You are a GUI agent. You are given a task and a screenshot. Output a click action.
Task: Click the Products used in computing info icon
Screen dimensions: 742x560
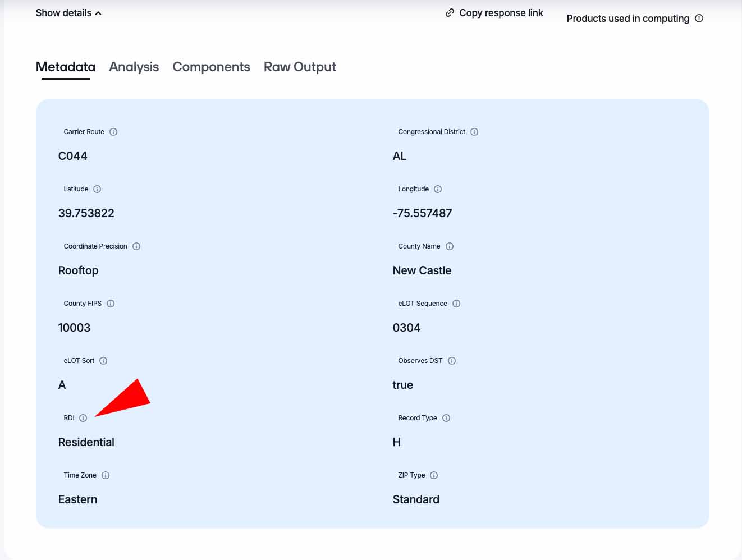[x=699, y=19]
